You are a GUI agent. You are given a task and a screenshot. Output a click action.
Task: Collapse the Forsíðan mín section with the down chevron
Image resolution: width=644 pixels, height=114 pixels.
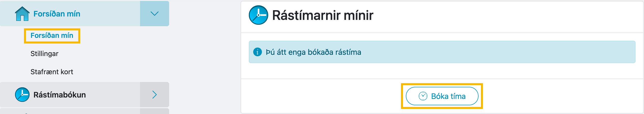pos(155,14)
